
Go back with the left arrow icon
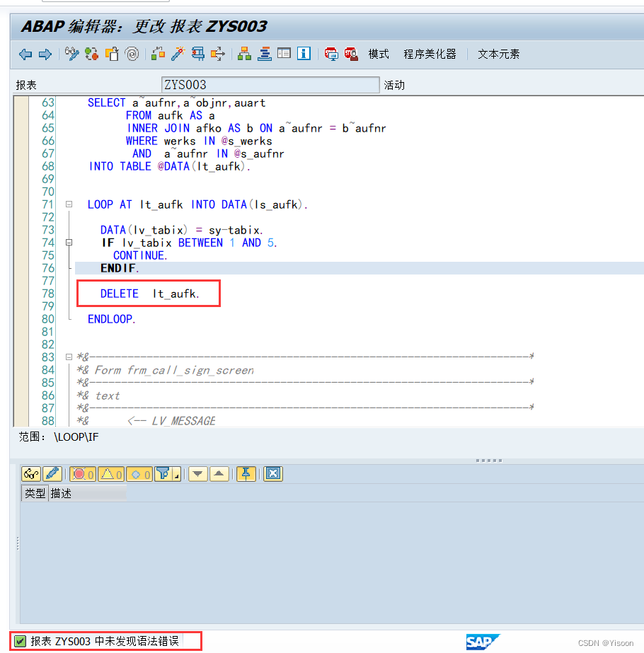click(25, 54)
